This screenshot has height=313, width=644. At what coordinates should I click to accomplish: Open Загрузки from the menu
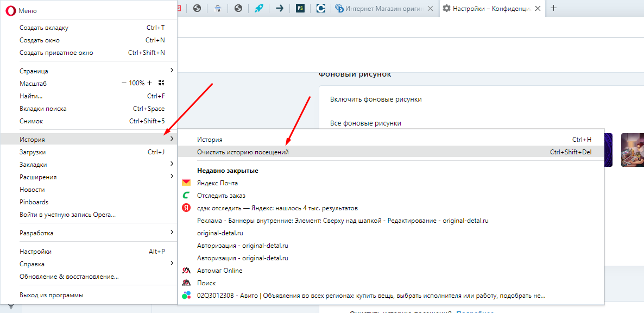coord(33,152)
